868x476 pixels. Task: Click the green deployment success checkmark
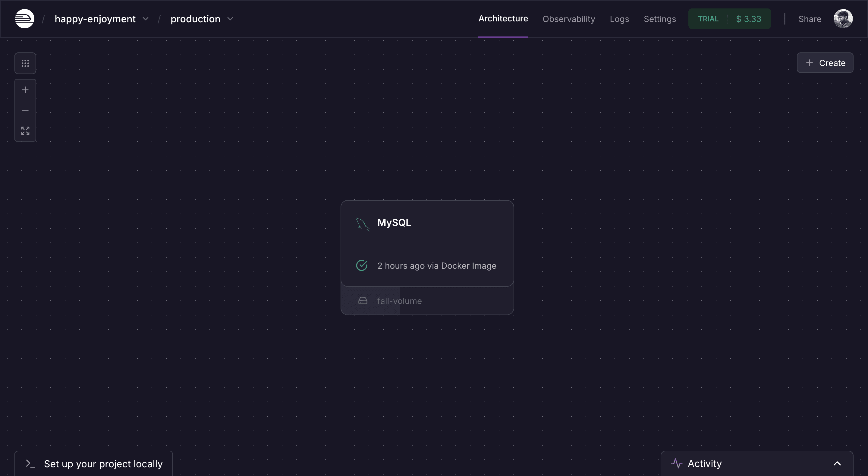pos(362,265)
